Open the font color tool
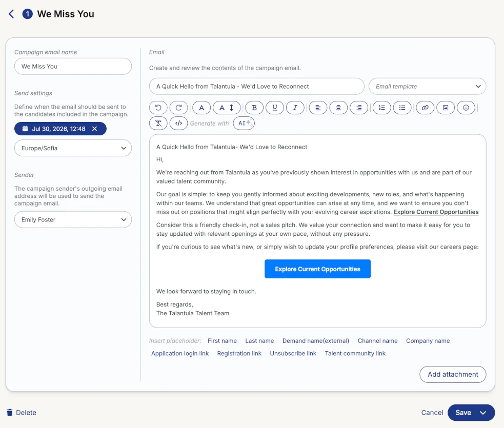 pos(201,108)
